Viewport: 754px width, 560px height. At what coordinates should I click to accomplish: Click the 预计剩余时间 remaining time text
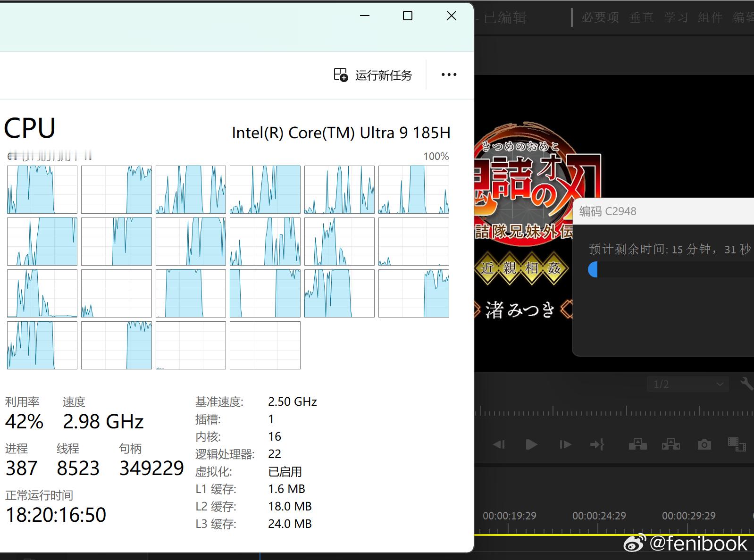[x=670, y=249]
